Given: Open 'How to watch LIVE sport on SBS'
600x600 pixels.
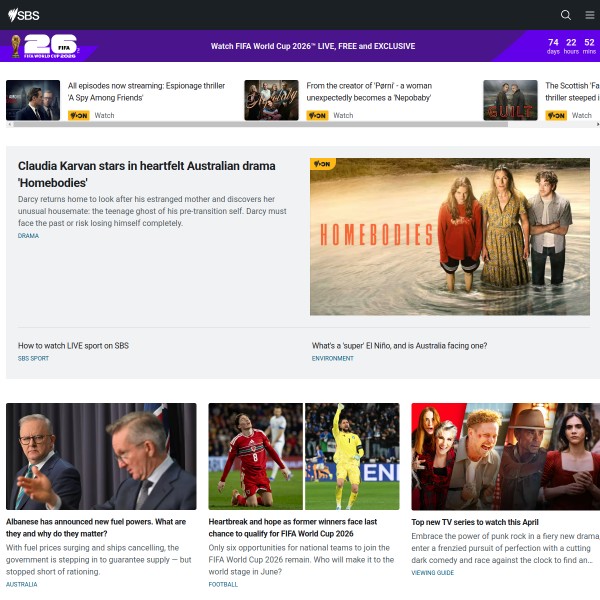Looking at the screenshot, I should [x=73, y=346].
